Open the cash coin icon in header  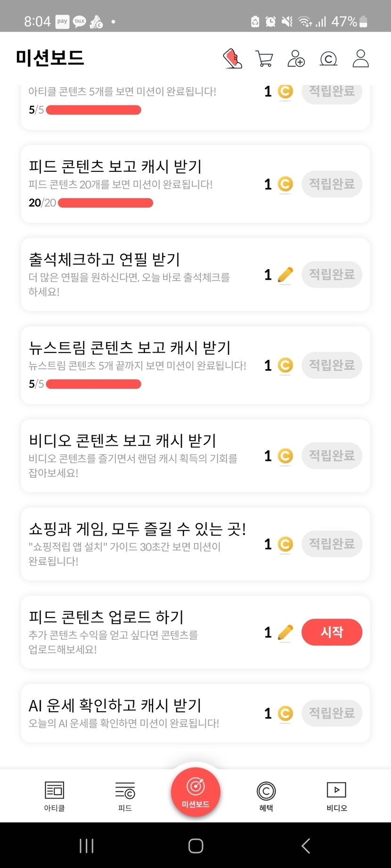[x=328, y=59]
